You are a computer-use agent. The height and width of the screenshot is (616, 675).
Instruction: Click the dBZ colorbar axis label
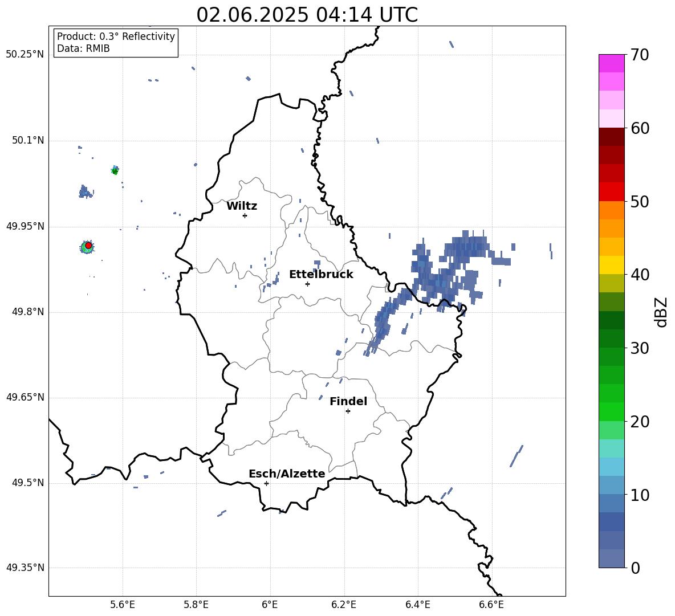pyautogui.click(x=662, y=312)
